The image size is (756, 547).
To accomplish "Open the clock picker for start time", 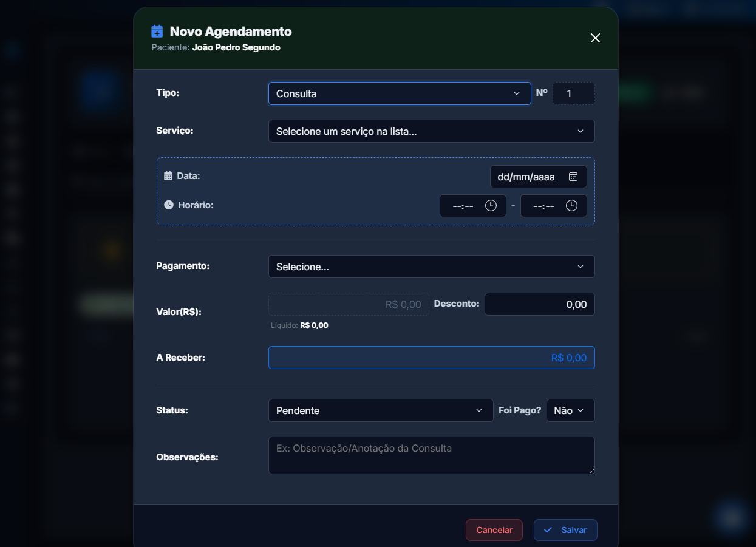I will pyautogui.click(x=491, y=206).
